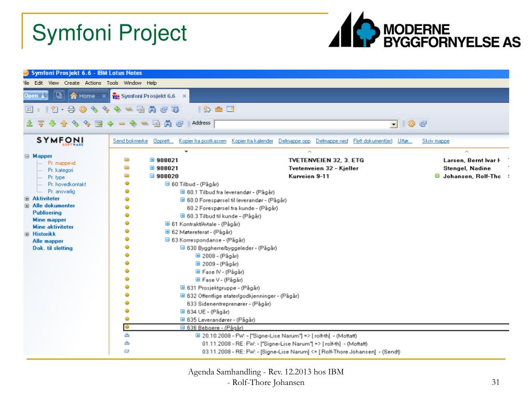Click the orange go-to-top arrow icon

(41, 124)
